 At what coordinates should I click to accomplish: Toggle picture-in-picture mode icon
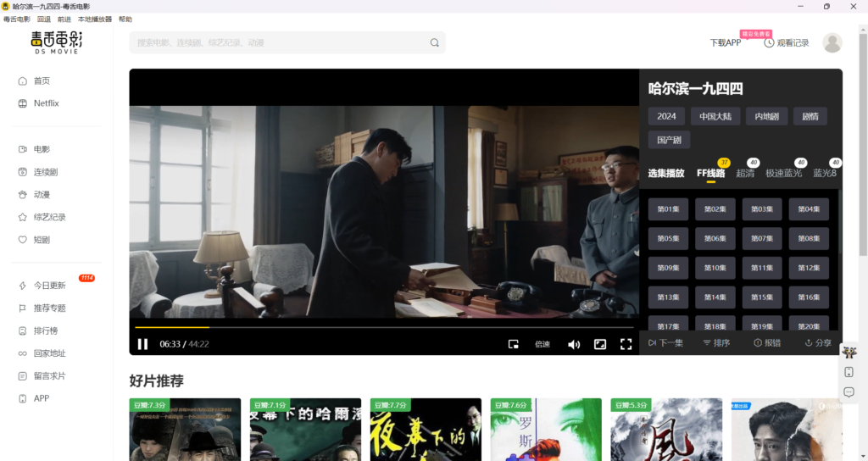513,344
